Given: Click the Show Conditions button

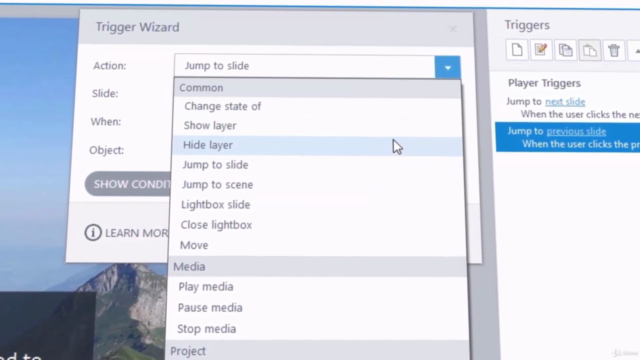Looking at the screenshot, I should point(128,184).
